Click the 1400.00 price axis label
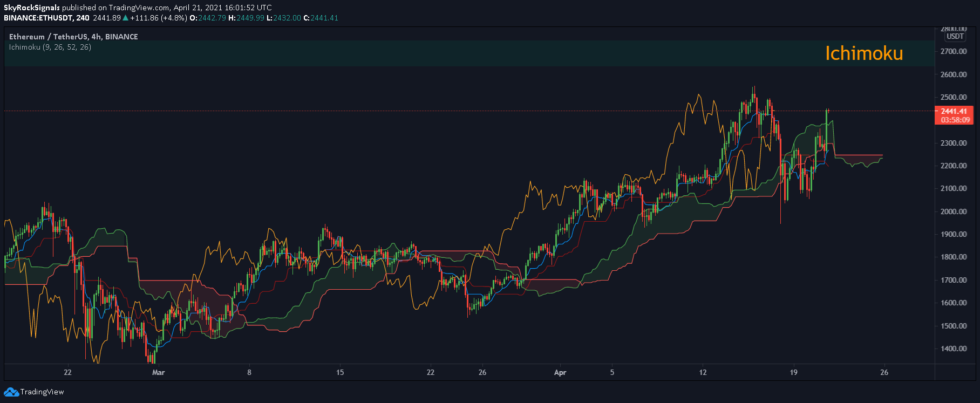The width and height of the screenshot is (980, 403). [954, 349]
